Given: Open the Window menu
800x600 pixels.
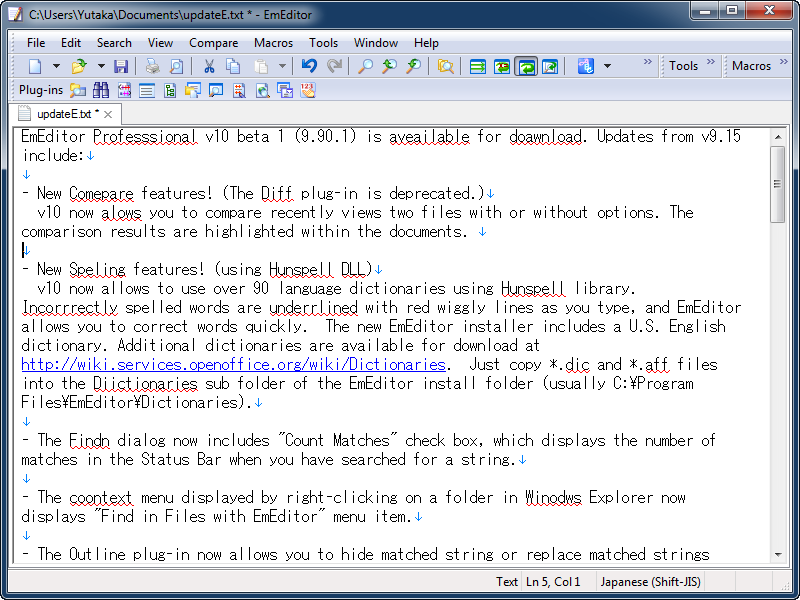Looking at the screenshot, I should 376,43.
